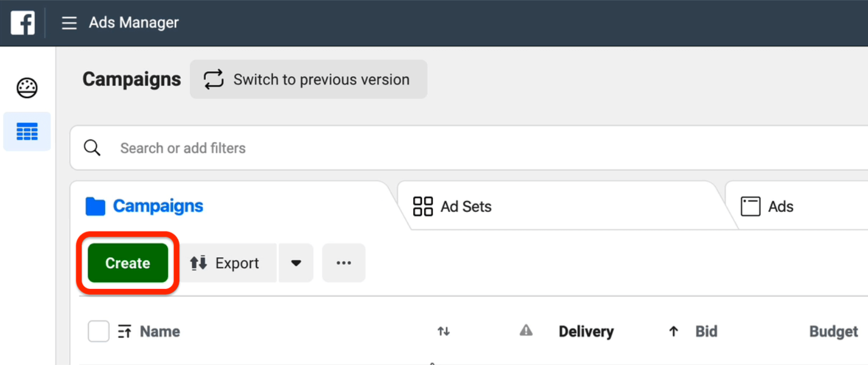The height and width of the screenshot is (365, 868).
Task: Click the green Create button
Action: click(128, 263)
